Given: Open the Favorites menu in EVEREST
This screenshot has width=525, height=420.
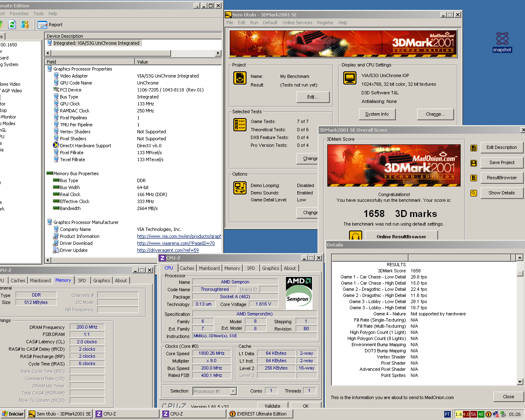Looking at the screenshot, I should [x=19, y=14].
